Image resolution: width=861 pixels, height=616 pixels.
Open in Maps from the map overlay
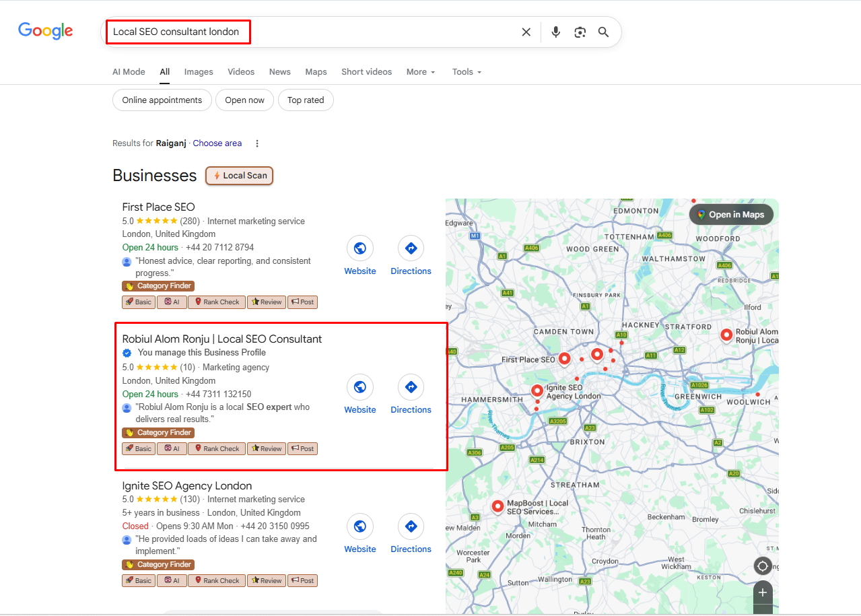731,214
